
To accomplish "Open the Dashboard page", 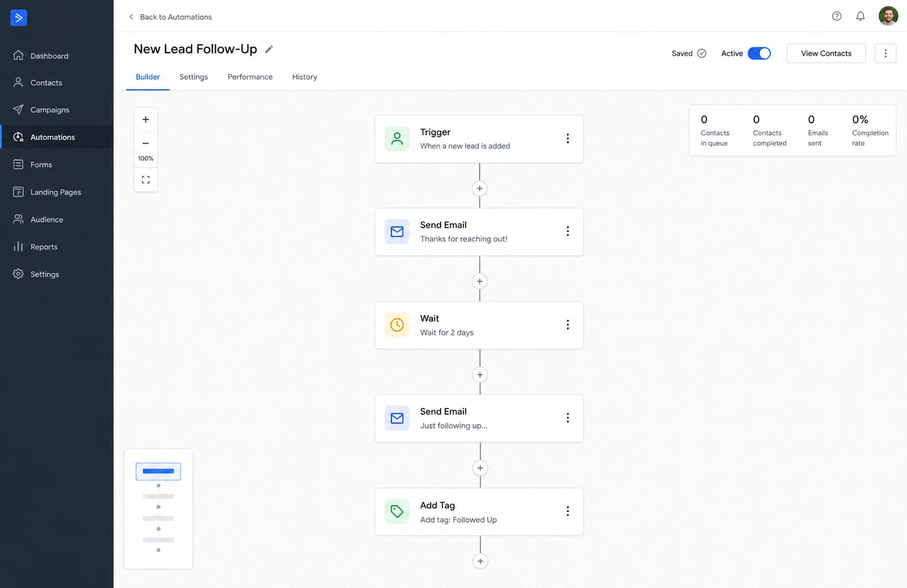I will click(56, 56).
